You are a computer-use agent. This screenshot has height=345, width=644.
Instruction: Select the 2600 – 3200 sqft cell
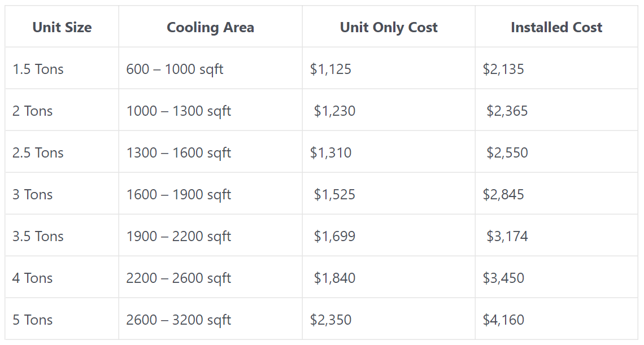coord(179,320)
